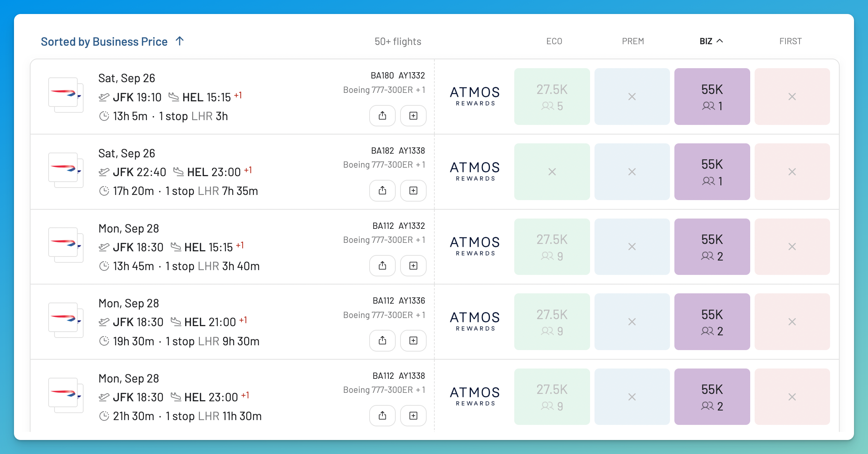This screenshot has width=868, height=454.
Task: Sort by ECO column
Action: (554, 41)
